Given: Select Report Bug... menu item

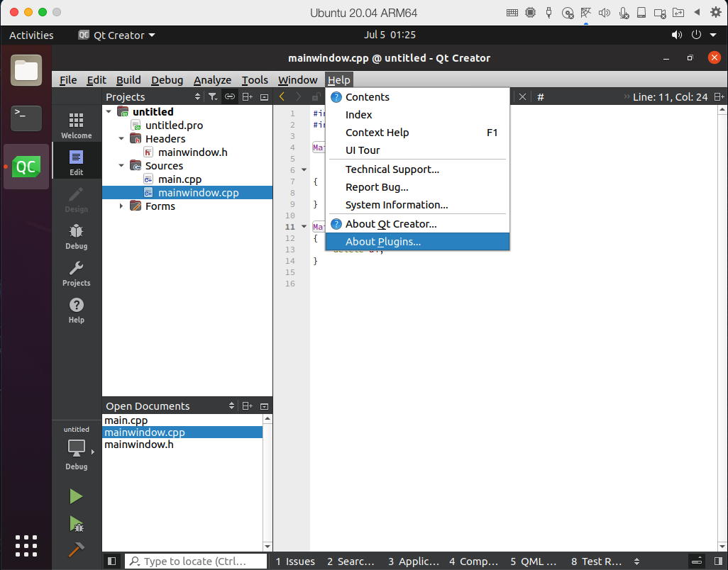Looking at the screenshot, I should point(417,187).
